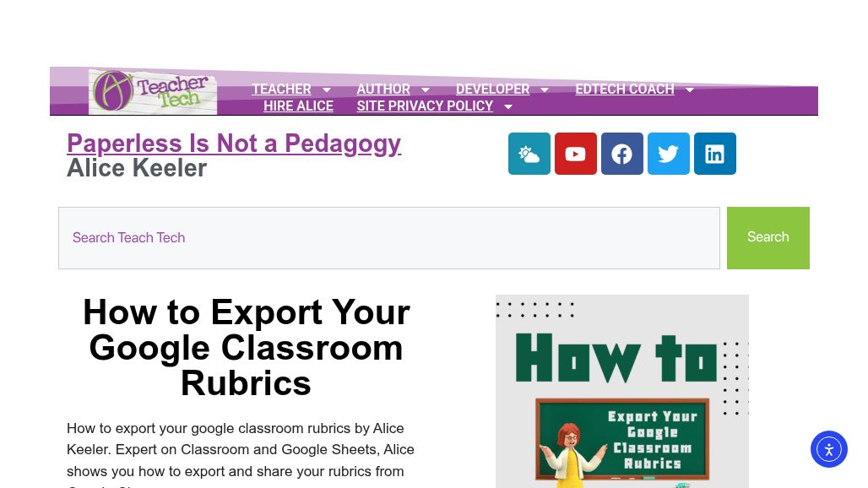Expand the Developer menu arrow
The image size is (868, 488).
coord(545,89)
